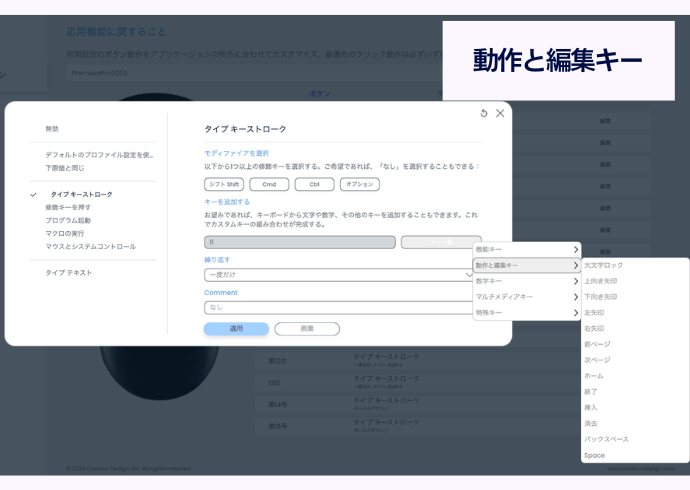Expand the マルチメディアキー submenu
Screen dimensions: 690x490
[526, 297]
